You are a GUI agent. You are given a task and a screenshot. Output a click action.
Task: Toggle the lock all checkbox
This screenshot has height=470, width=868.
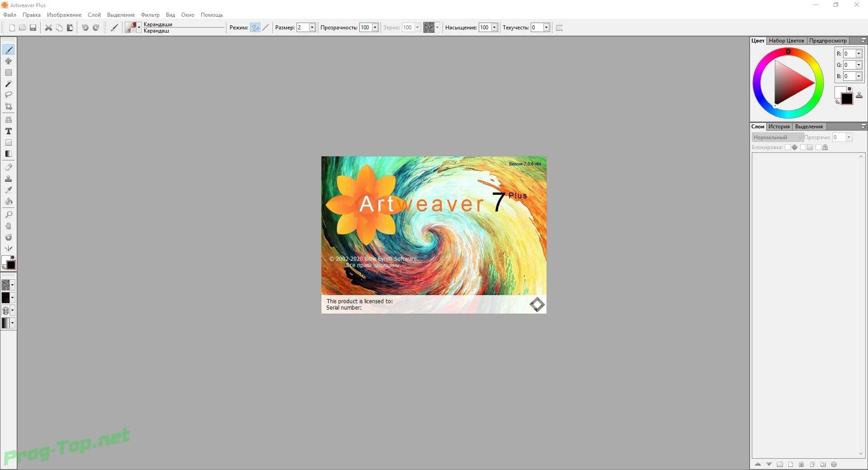818,147
